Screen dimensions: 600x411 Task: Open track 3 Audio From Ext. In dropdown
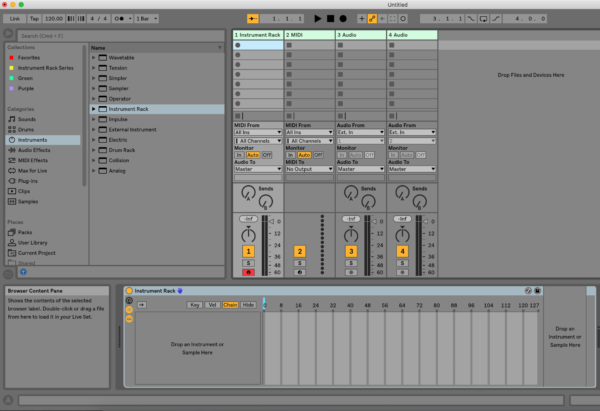click(x=360, y=132)
